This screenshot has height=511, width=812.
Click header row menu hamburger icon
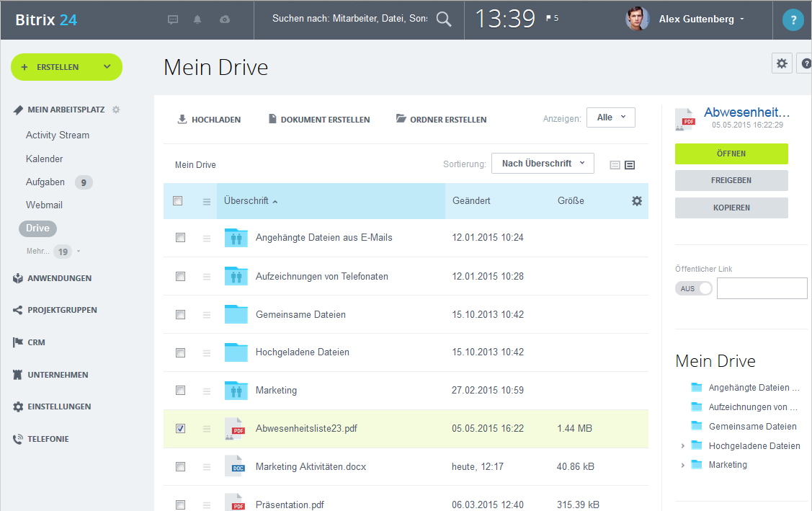(x=207, y=202)
